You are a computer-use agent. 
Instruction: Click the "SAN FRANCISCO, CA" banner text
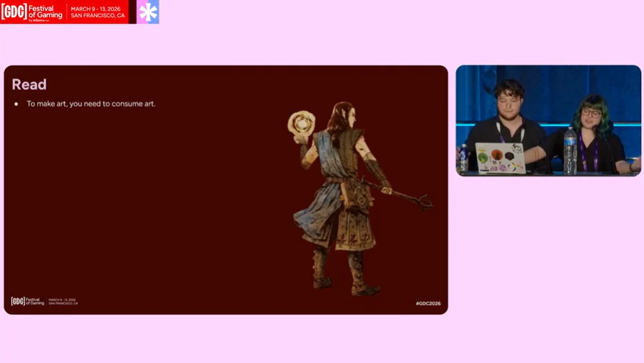tap(98, 16)
